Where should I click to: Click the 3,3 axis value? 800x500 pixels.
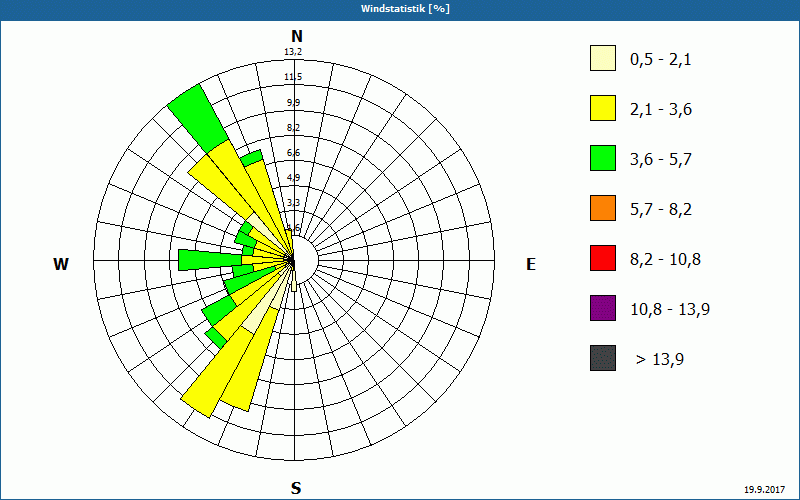click(293, 203)
